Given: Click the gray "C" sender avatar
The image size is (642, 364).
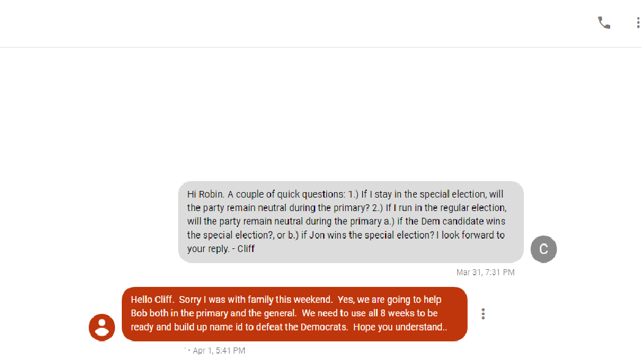Looking at the screenshot, I should pos(543,249).
